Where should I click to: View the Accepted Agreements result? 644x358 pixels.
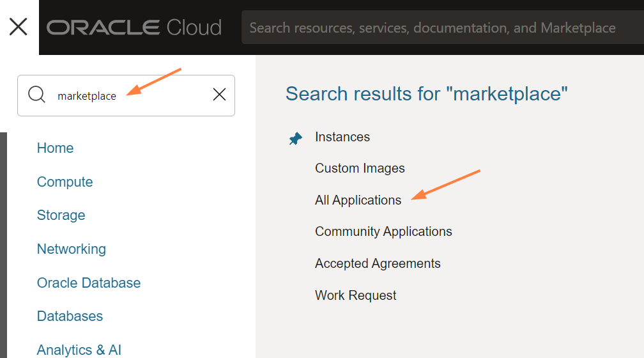tap(378, 263)
